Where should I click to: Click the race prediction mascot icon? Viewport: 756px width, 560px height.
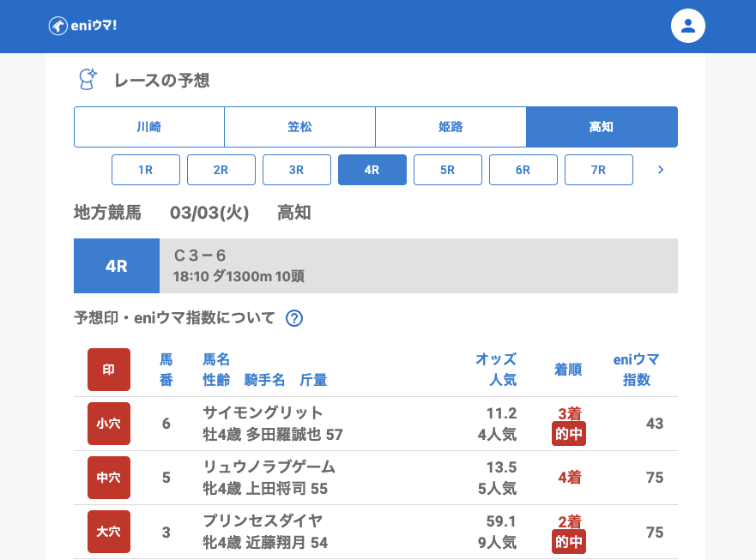[88, 80]
